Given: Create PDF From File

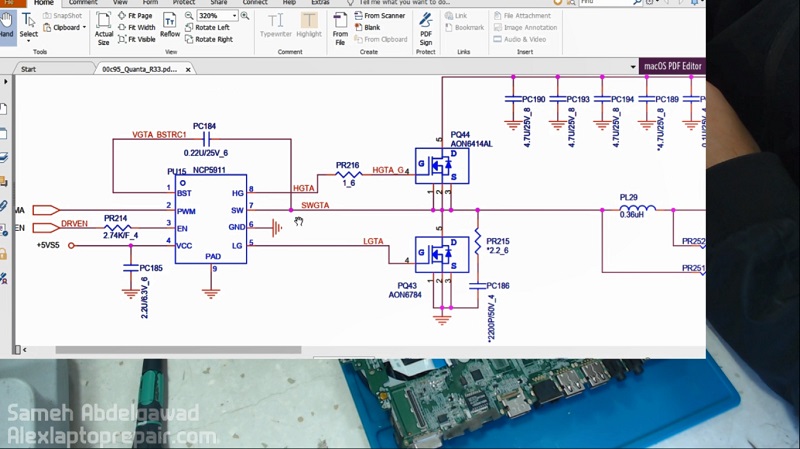Looking at the screenshot, I should click(x=340, y=29).
